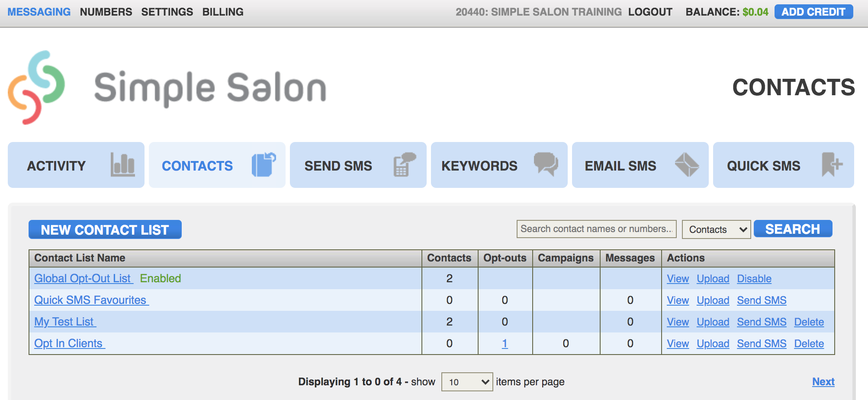
Task: Open the Billing menu
Action: pos(222,12)
